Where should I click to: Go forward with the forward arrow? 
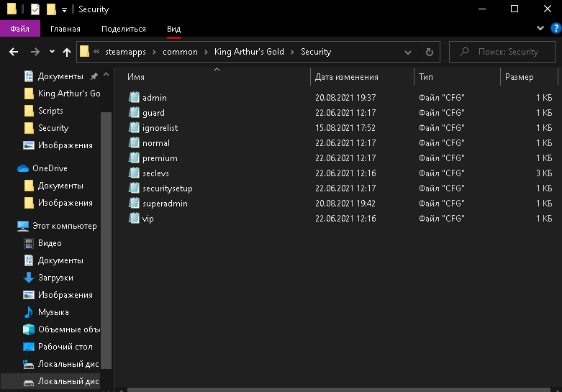35,52
